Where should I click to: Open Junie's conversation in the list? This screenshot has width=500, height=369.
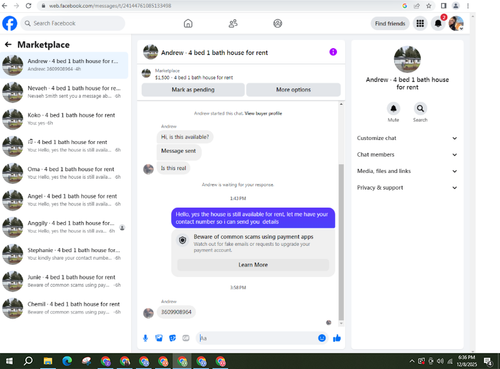64,281
